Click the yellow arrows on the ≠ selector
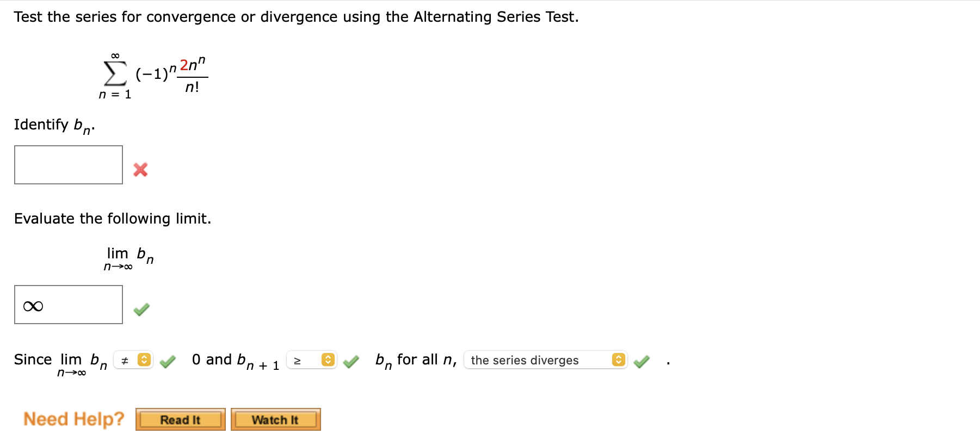The height and width of the screenshot is (446, 980). point(143,360)
